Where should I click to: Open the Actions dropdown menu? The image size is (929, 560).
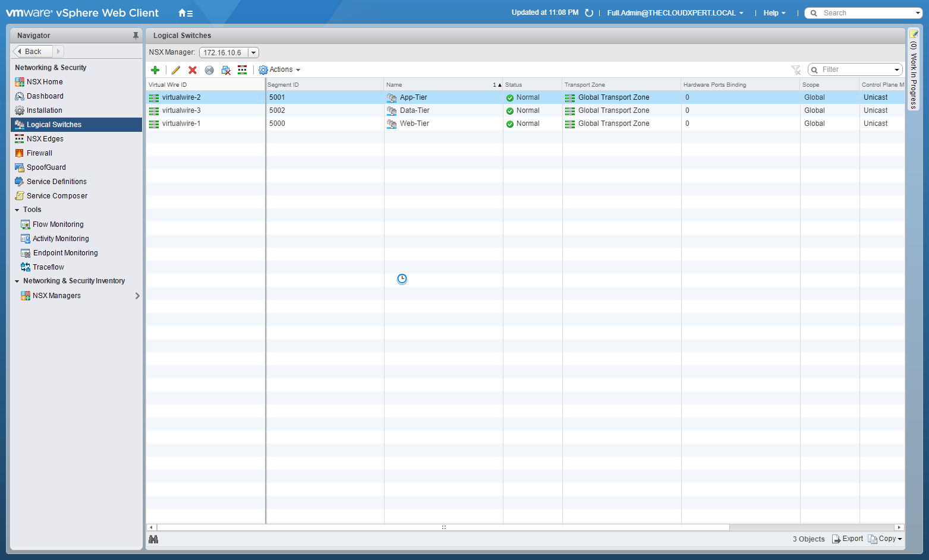(x=280, y=70)
